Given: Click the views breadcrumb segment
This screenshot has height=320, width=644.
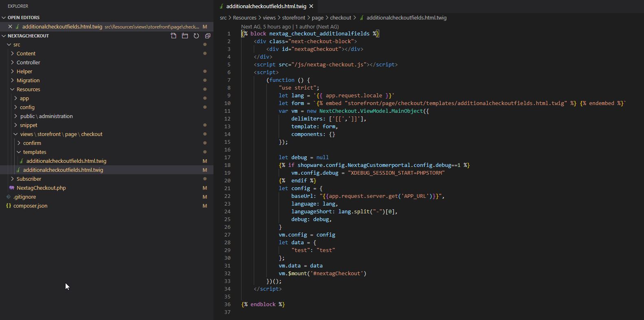Looking at the screenshot, I should (x=269, y=18).
